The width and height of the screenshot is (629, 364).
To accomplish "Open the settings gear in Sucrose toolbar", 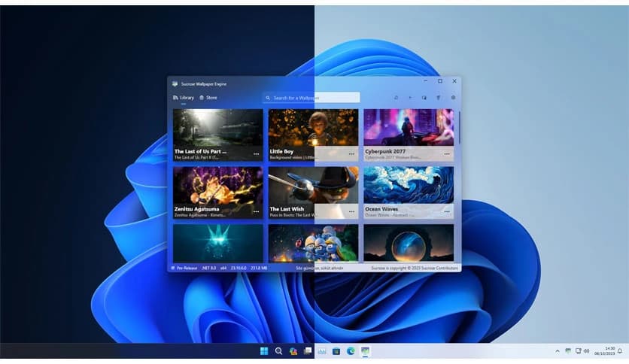I will point(453,97).
